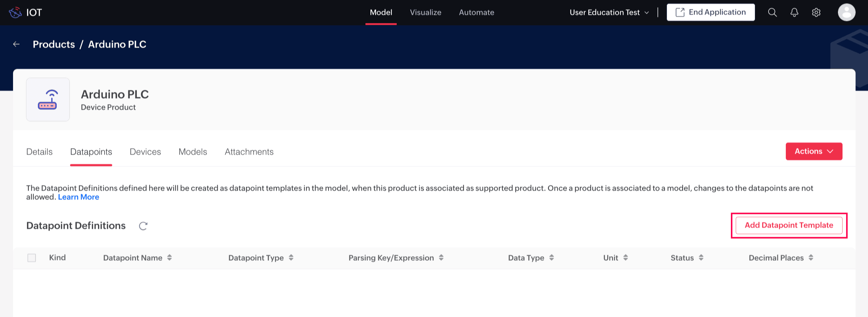Sort by the Datapoint Name column

(x=169, y=258)
